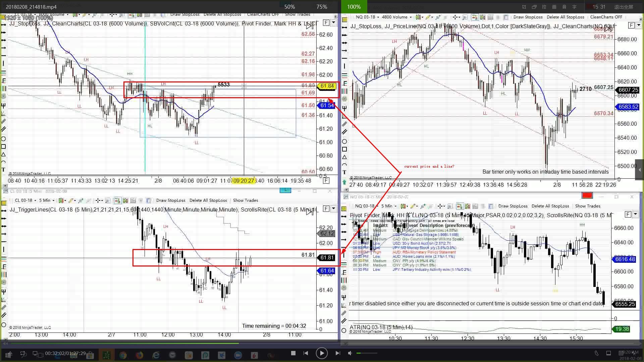Skip to the previous video
Screen dimensions: 644x362
pos(306,353)
